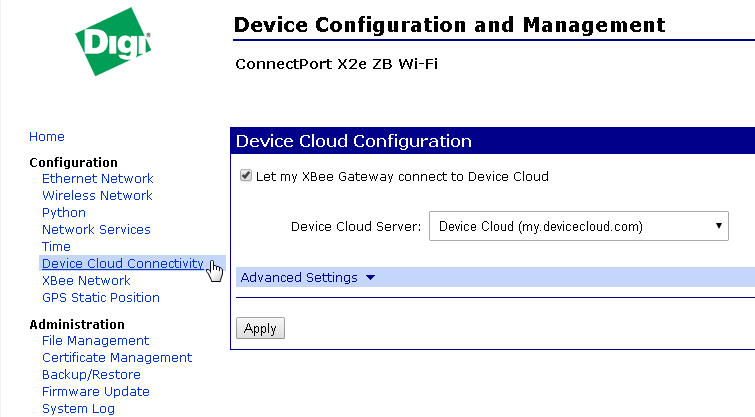This screenshot has height=417, width=755.
Task: Go to Certificate Management
Action: [x=117, y=358]
